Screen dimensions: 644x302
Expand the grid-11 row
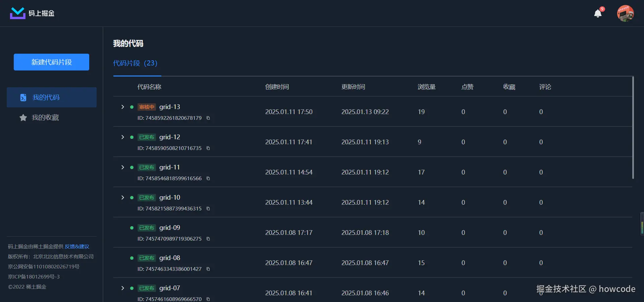[123, 167]
